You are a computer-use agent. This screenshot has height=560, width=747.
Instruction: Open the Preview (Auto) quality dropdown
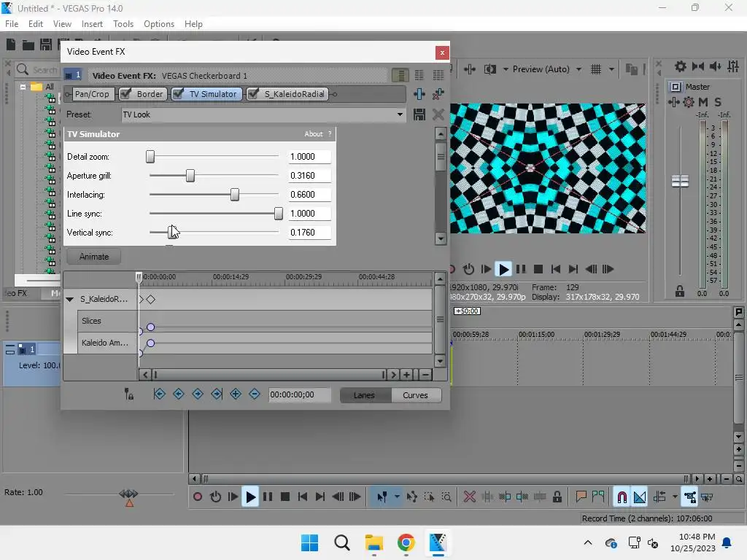(578, 69)
